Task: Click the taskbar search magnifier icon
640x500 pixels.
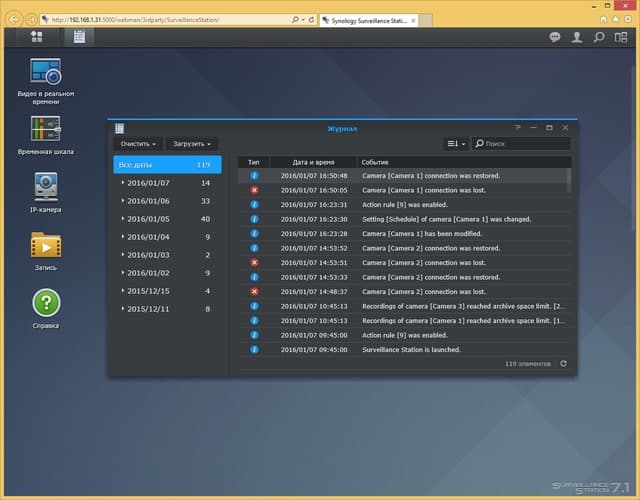Action: 599,37
